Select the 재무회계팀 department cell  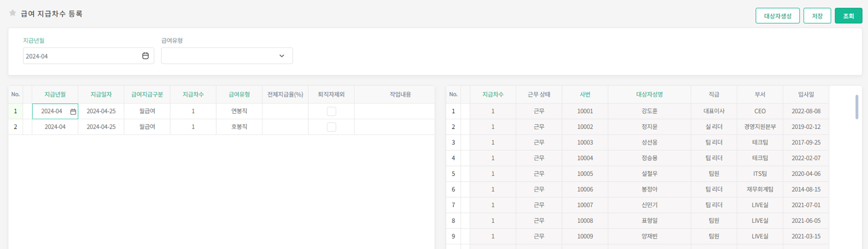[x=759, y=189]
